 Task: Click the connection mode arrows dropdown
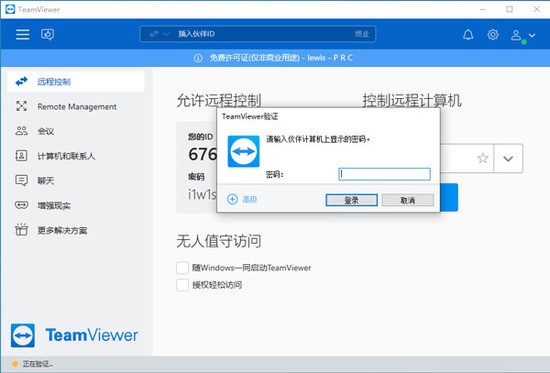[159, 34]
